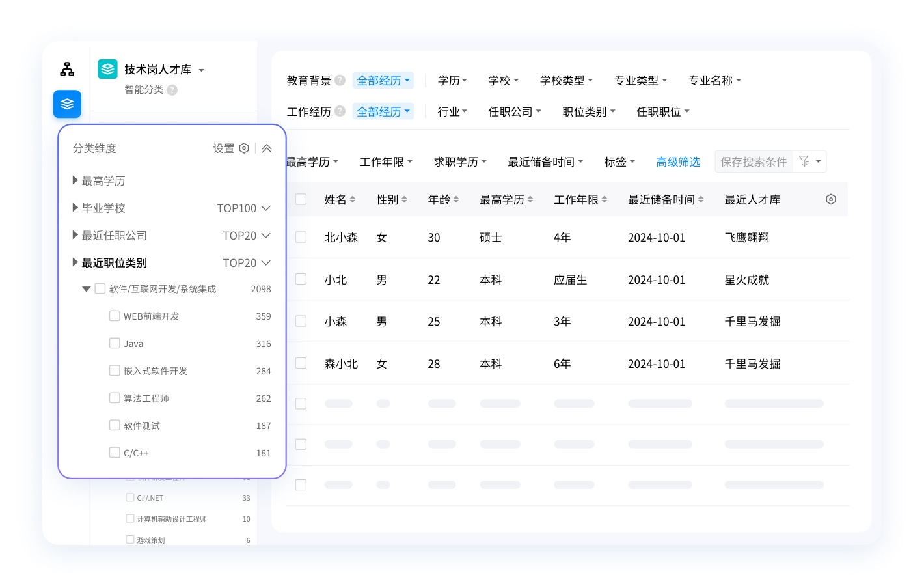The height and width of the screenshot is (586, 924).
Task: Toggle select-all checkbox in table header
Action: (301, 199)
